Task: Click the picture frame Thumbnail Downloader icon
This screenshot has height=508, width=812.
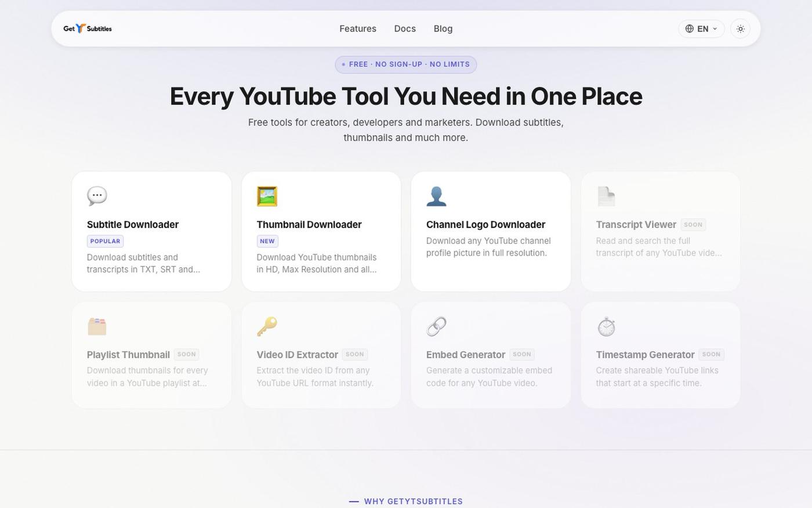Action: point(267,196)
